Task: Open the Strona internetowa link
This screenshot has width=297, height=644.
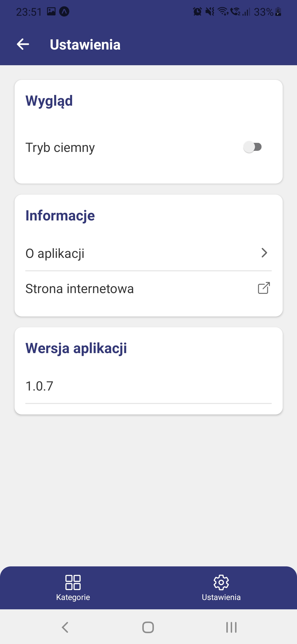Action: coord(79,289)
